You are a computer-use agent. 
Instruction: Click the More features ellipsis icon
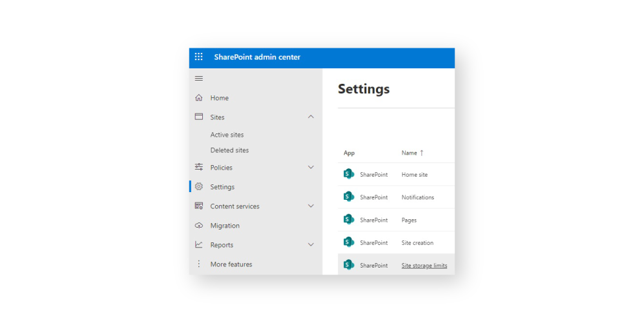[198, 264]
